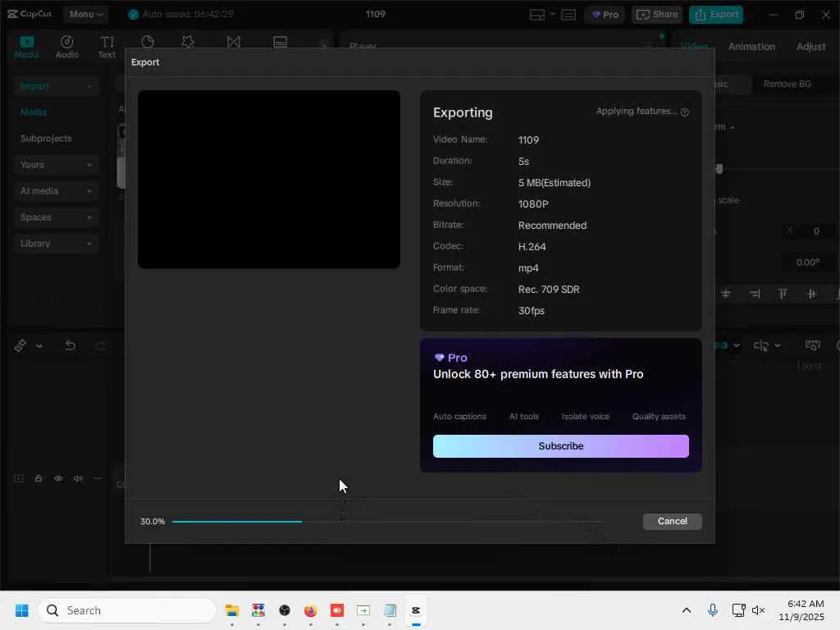840x630 pixels.
Task: Click the taskbar Search box
Action: tap(127, 610)
